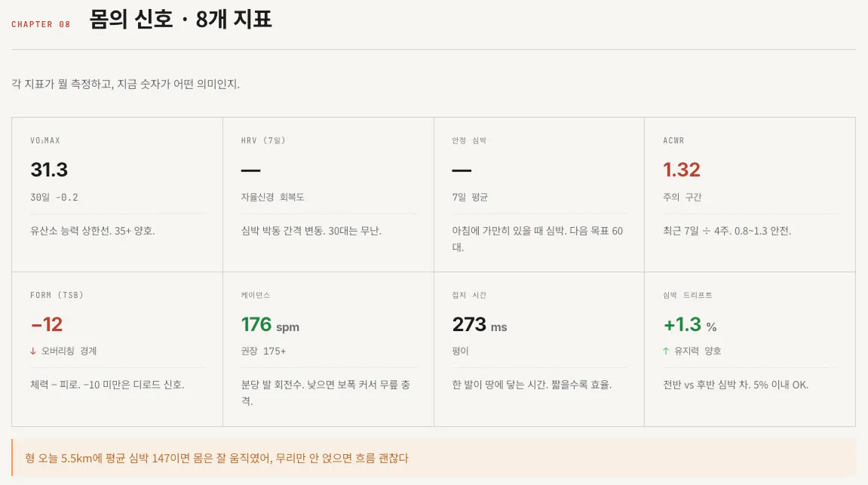Click the red down arrow beside 오버리칭 경계
868x485 pixels.
[x=33, y=351]
